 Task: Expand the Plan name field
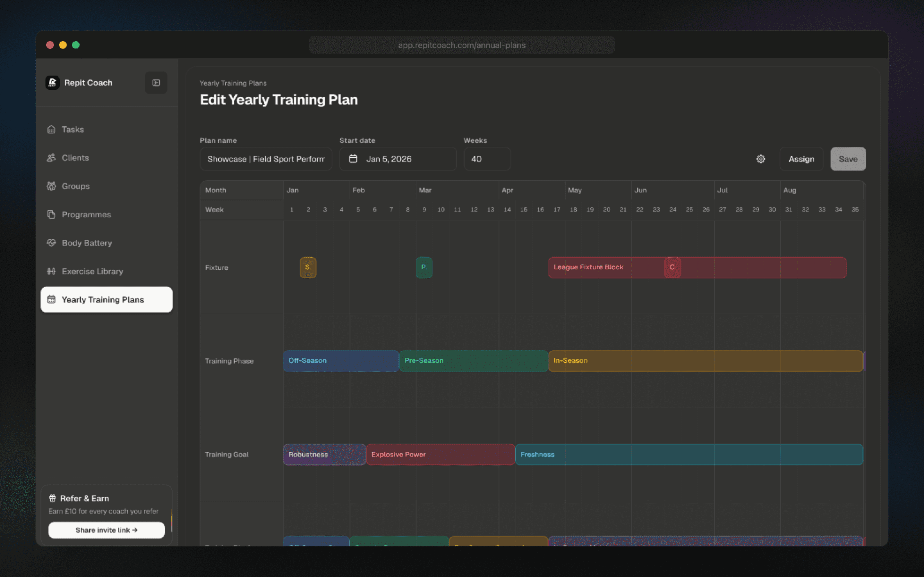[x=266, y=159]
